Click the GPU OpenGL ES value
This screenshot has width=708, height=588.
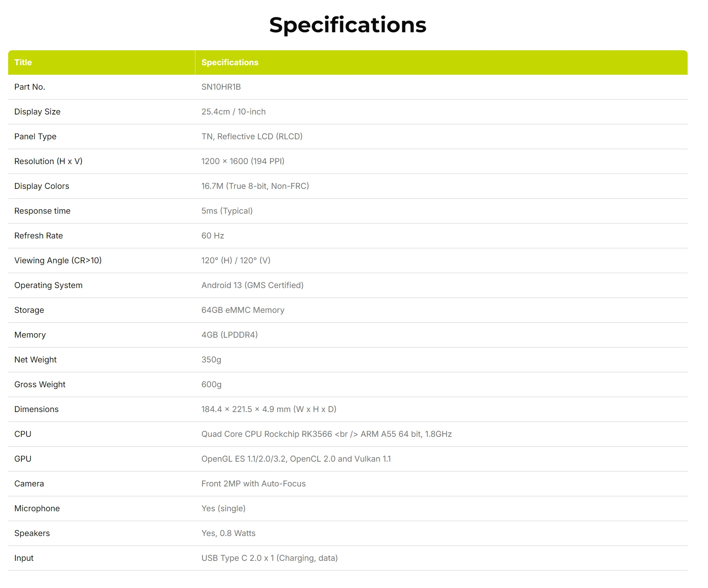pos(296,459)
